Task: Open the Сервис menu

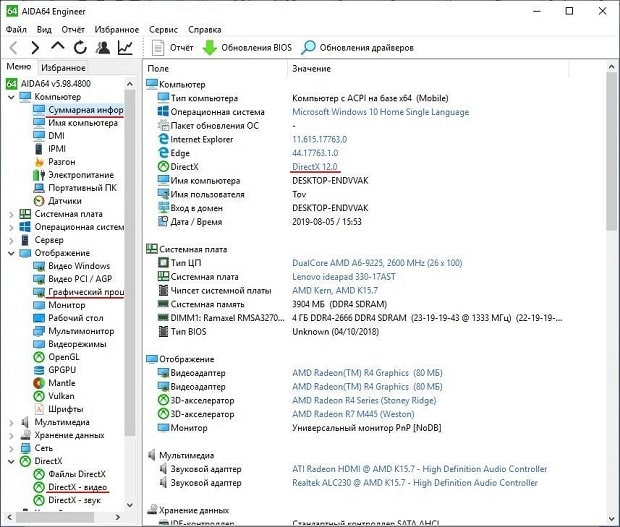Action: pyautogui.click(x=163, y=30)
